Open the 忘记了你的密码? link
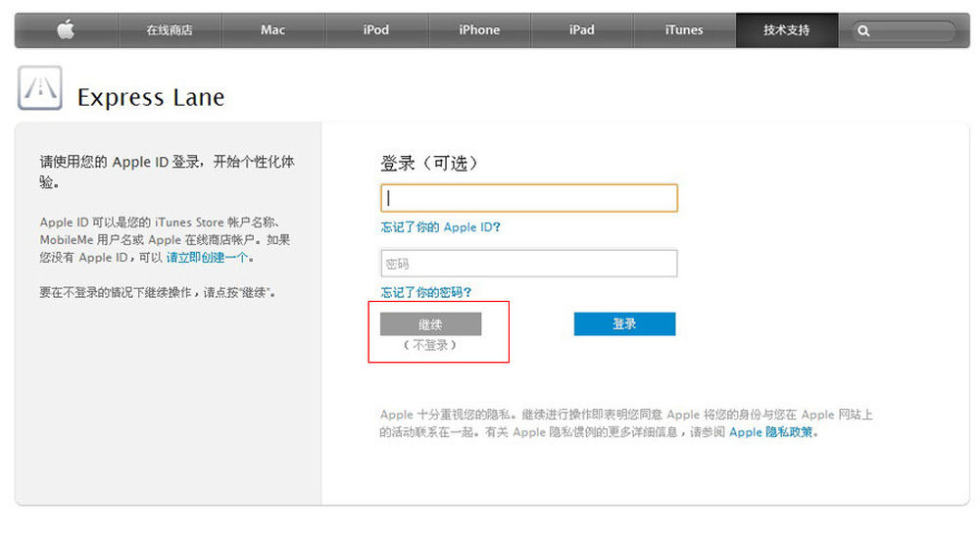 [426, 292]
